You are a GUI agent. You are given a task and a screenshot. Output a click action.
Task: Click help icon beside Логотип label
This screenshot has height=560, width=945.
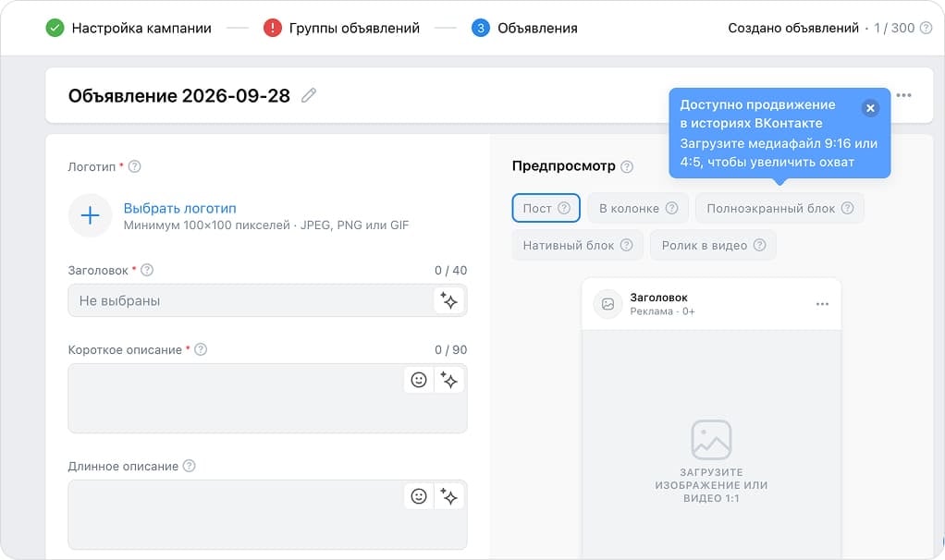pos(134,166)
